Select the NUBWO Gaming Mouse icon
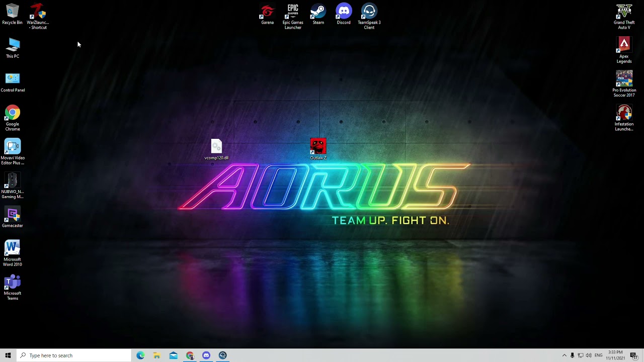 (x=13, y=186)
